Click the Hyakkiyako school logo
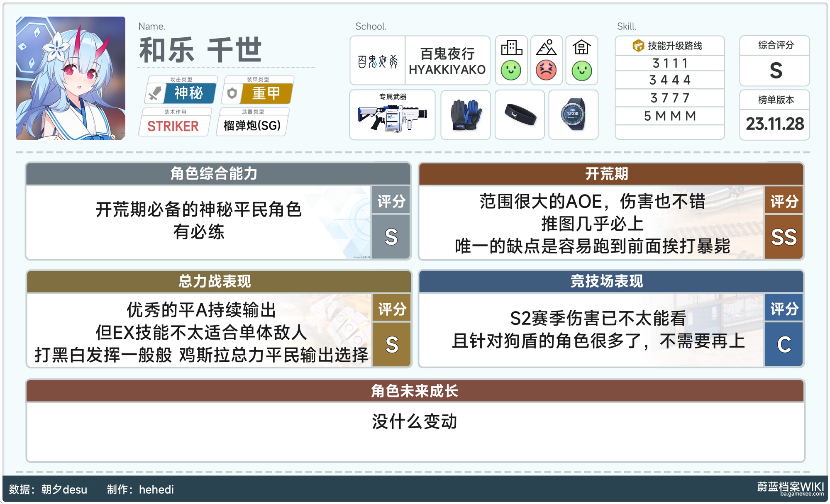 pyautogui.click(x=377, y=61)
